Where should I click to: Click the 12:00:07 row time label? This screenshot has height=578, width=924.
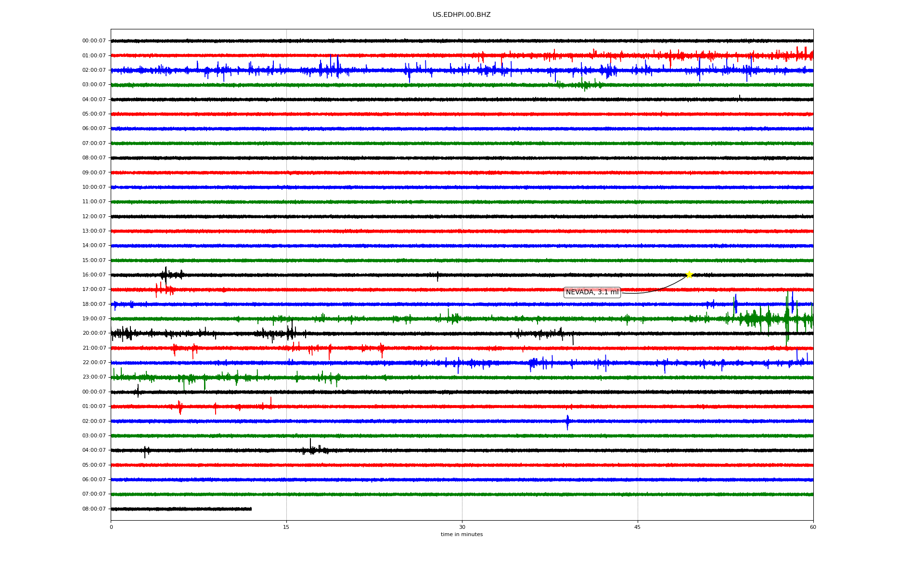(94, 217)
